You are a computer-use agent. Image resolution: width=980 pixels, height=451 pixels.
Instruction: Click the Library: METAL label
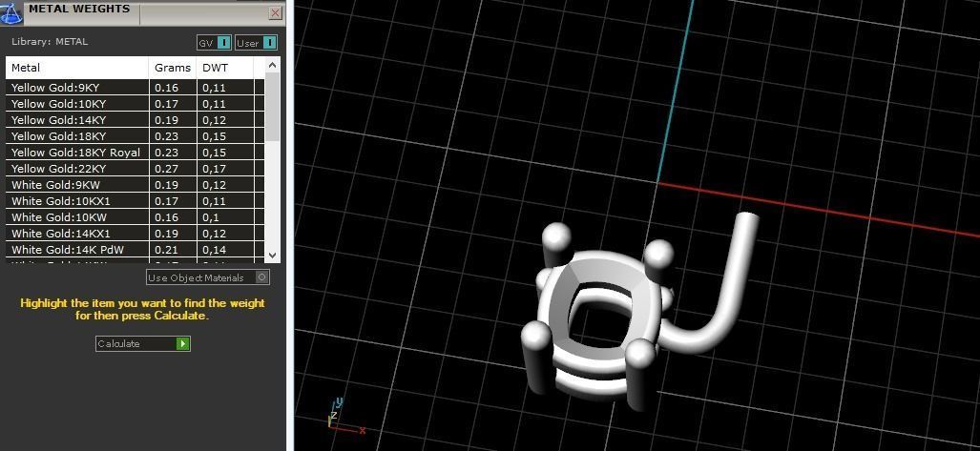coord(50,41)
